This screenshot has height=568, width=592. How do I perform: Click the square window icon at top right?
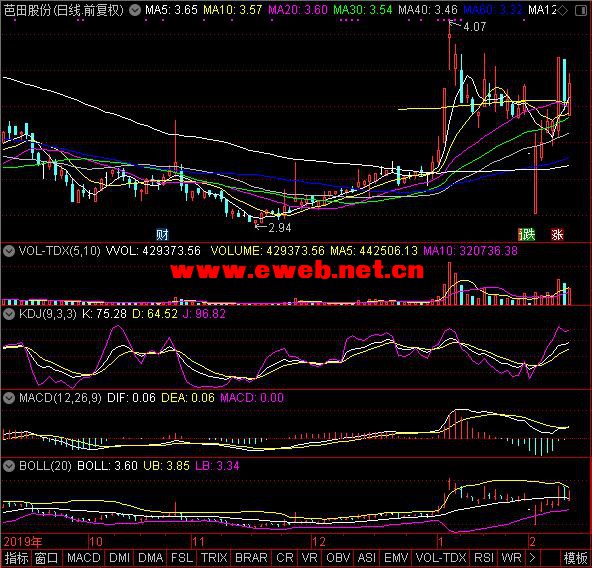(580, 10)
